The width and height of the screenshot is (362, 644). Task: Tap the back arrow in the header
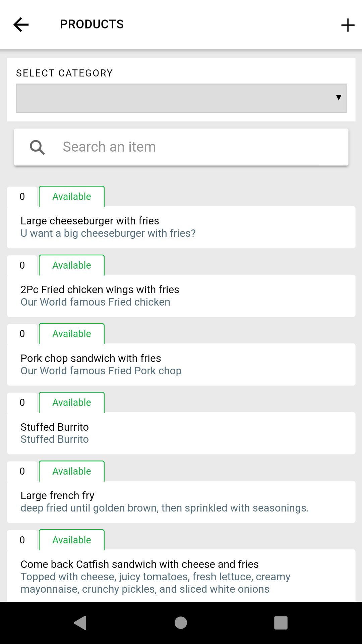point(21,25)
